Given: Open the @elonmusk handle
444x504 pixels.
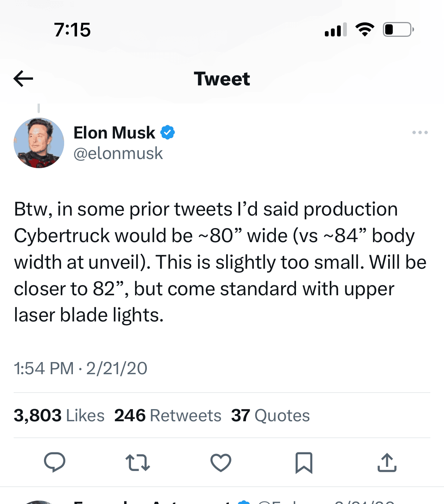Looking at the screenshot, I should point(118,153).
